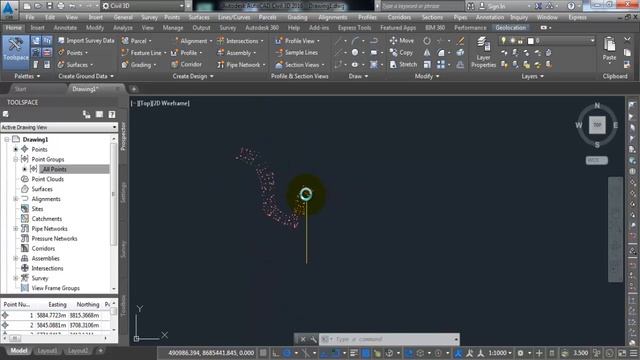Click the Import Survey Data icon

[61, 40]
